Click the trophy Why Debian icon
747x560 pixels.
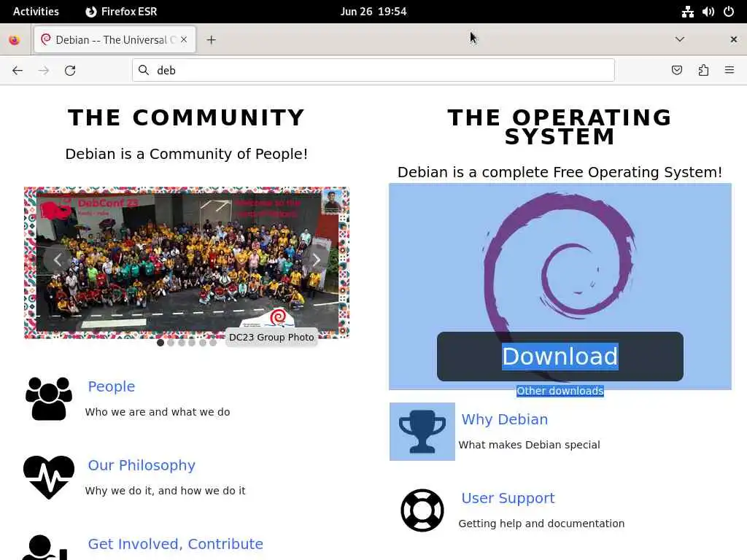point(422,432)
